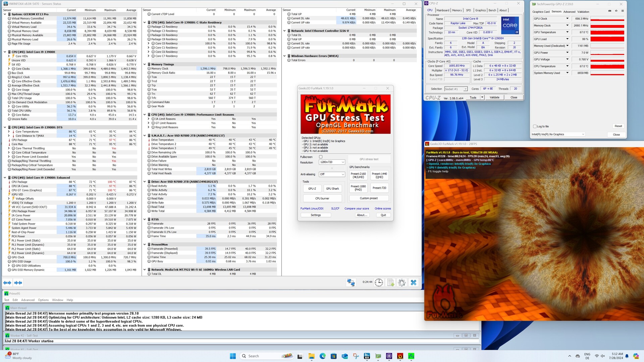Screen dimensions: 644x362
Task: Collapse Memory Timings section in HWiNFO
Action: (145, 64)
